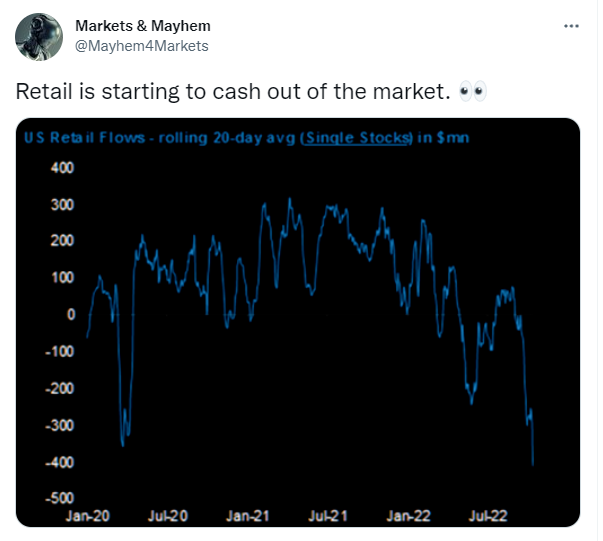This screenshot has height=541, width=603.
Task: Open the tweet's three-dot more options menu
Action: 571,26
